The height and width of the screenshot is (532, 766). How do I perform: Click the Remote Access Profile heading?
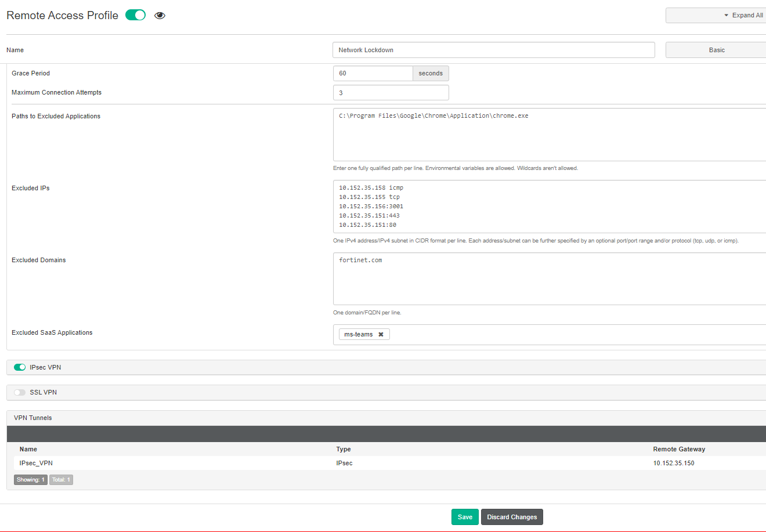[62, 16]
